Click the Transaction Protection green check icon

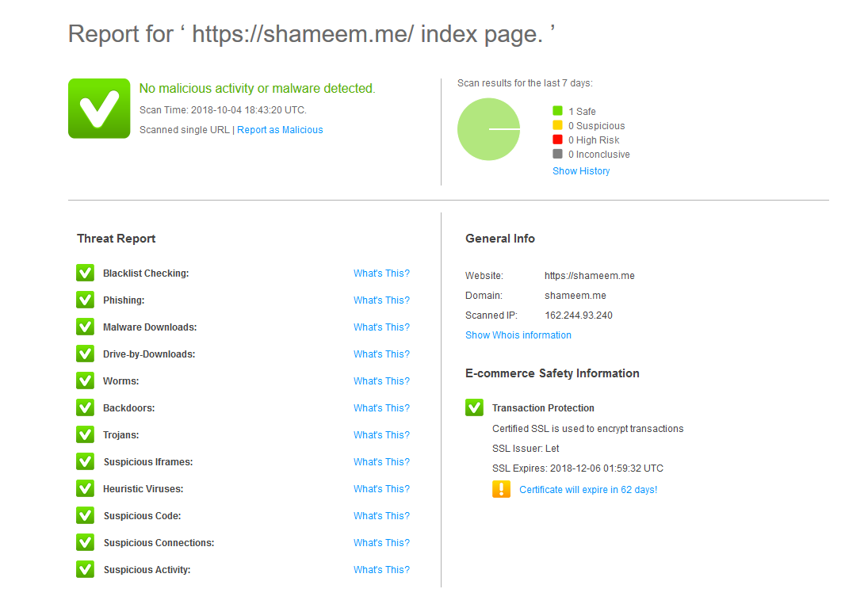[x=474, y=407]
